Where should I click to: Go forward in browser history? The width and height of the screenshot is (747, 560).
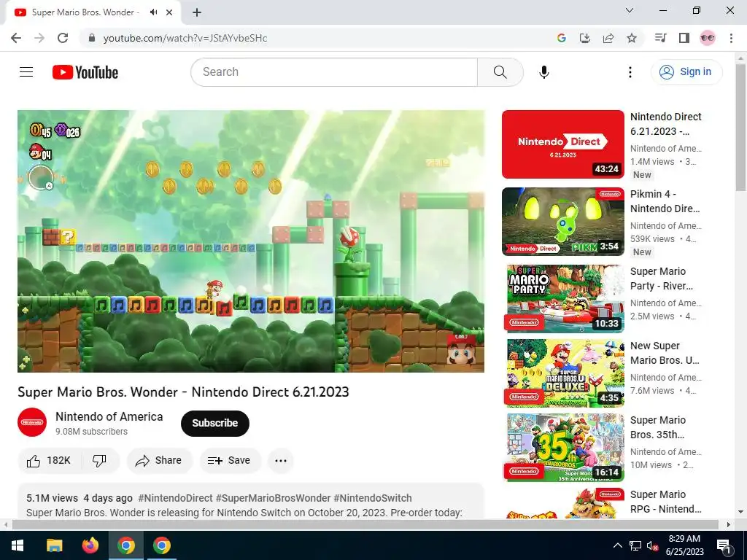click(x=39, y=38)
